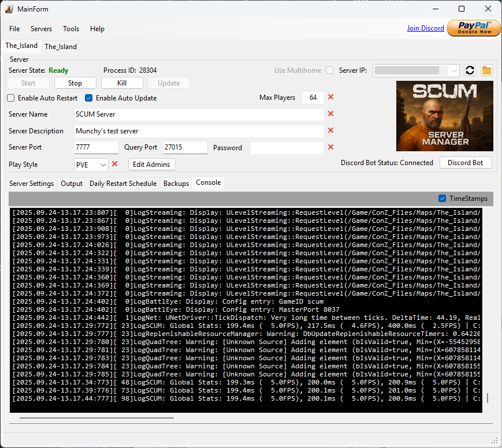The width and height of the screenshot is (502, 448).
Task: Click the Password input field
Action: coord(287,148)
